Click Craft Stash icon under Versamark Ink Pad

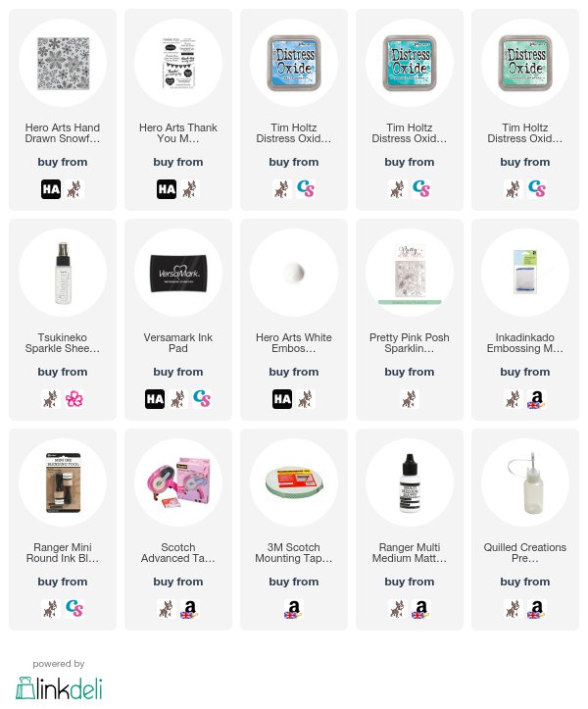point(202,399)
